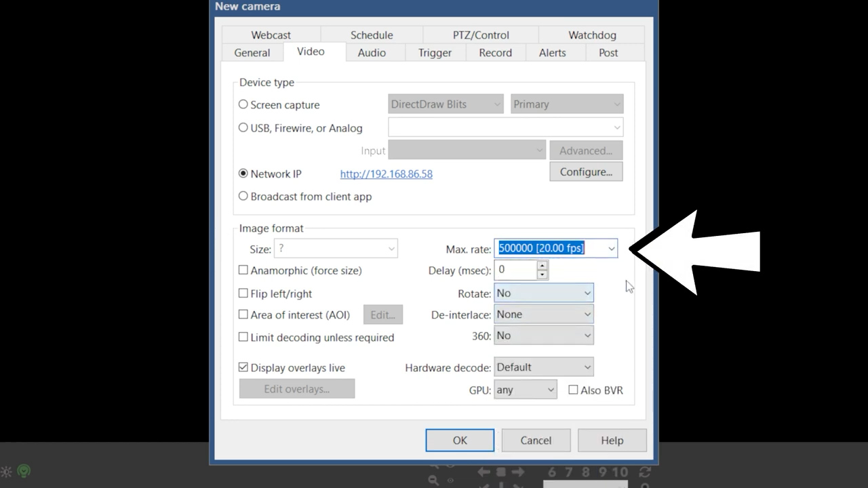
Task: Click the Delay (msec) input field
Action: 515,270
